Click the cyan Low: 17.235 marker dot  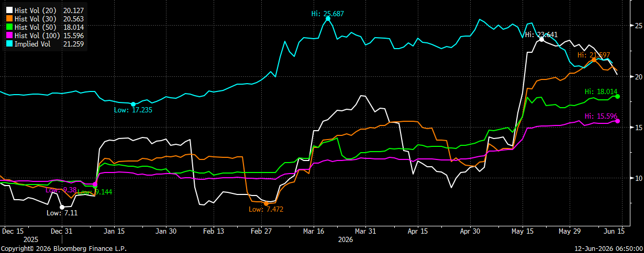[x=133, y=104]
